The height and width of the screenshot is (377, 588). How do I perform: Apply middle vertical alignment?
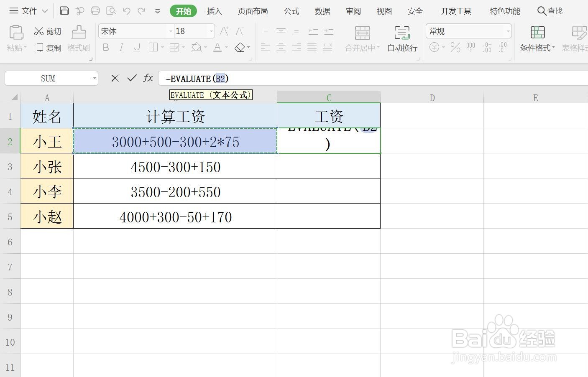pyautogui.click(x=281, y=31)
